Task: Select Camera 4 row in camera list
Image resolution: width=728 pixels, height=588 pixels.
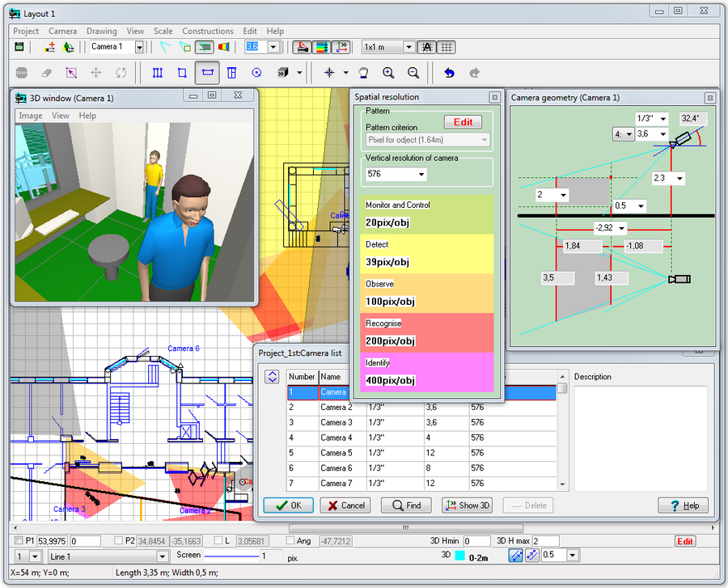Action: (336, 438)
